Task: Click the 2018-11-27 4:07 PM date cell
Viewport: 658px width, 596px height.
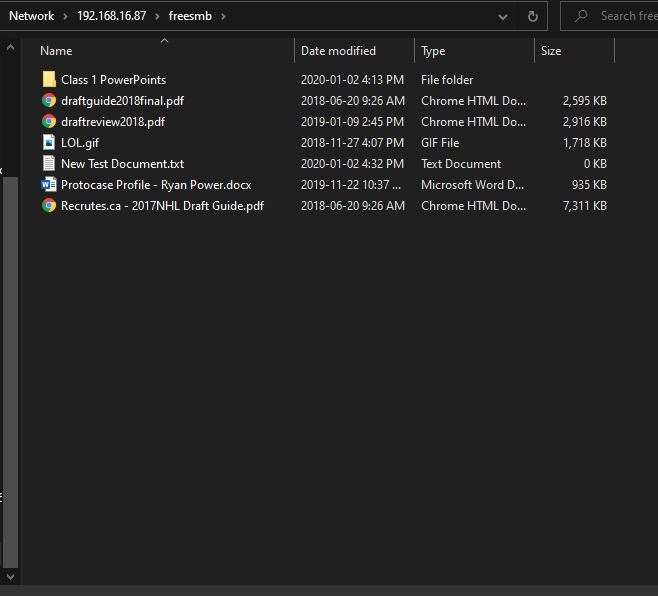Action: [352, 143]
